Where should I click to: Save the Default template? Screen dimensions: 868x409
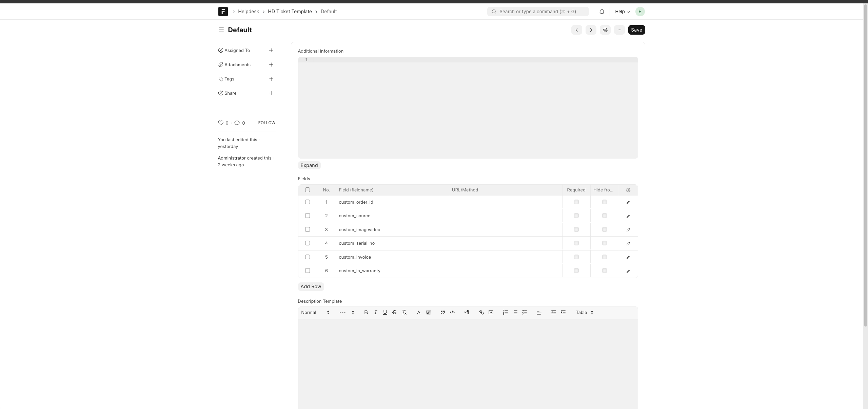pos(636,30)
